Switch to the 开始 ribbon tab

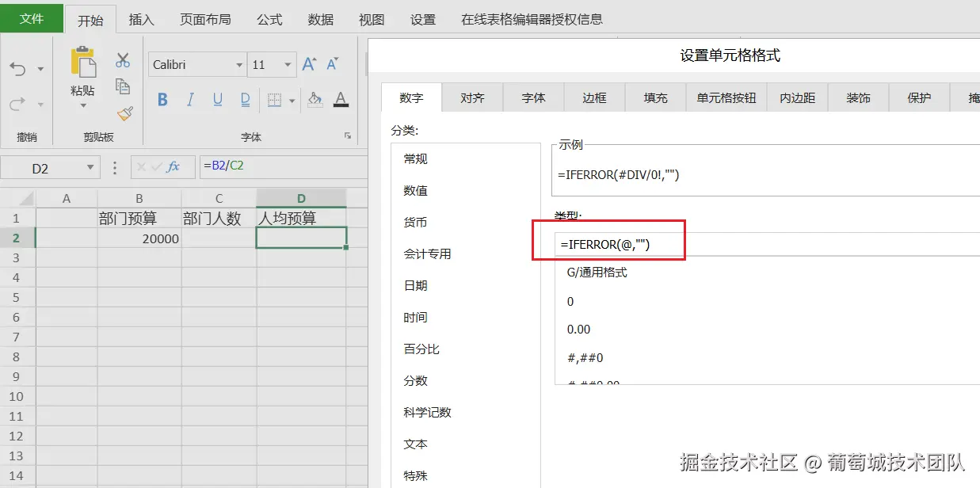point(90,20)
